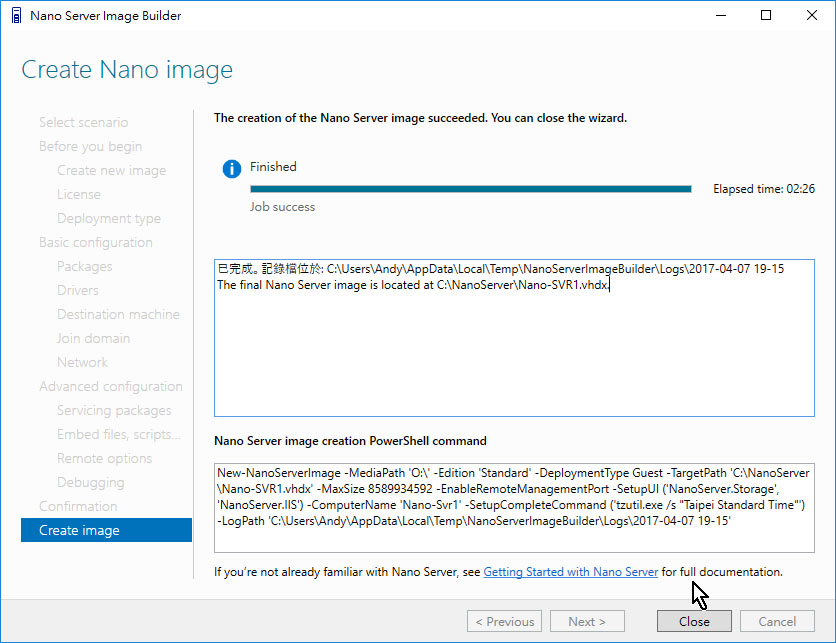The width and height of the screenshot is (836, 643).
Task: Select the Servicing packages step
Action: (114, 410)
